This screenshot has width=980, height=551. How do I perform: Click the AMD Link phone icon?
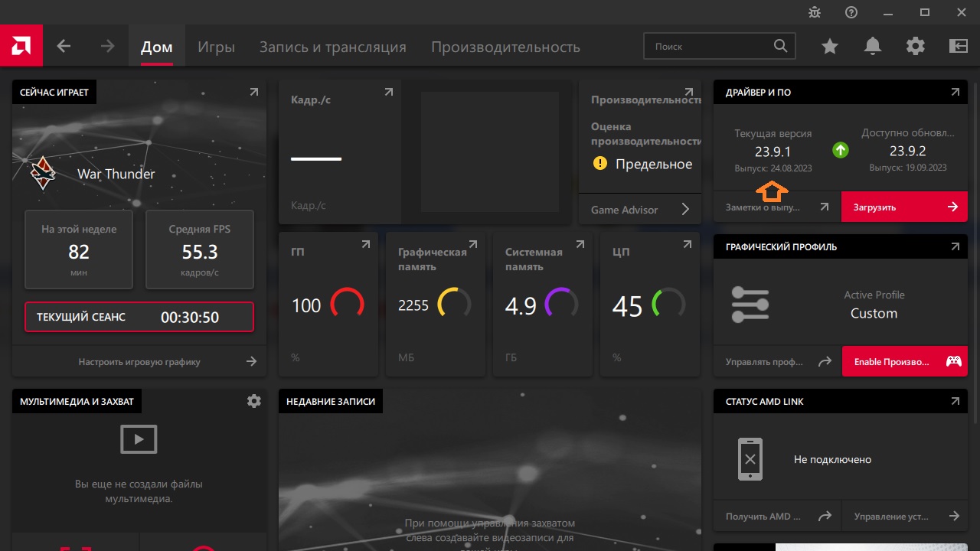tap(750, 459)
